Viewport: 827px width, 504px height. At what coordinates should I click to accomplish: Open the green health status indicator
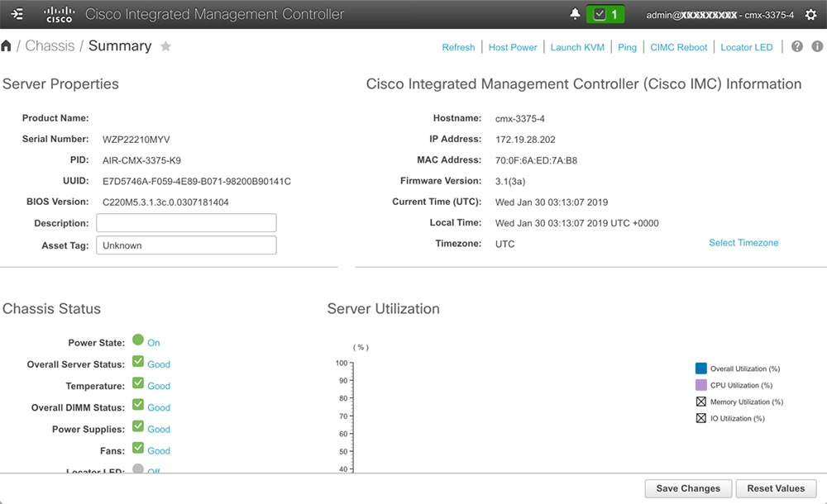[x=605, y=14]
